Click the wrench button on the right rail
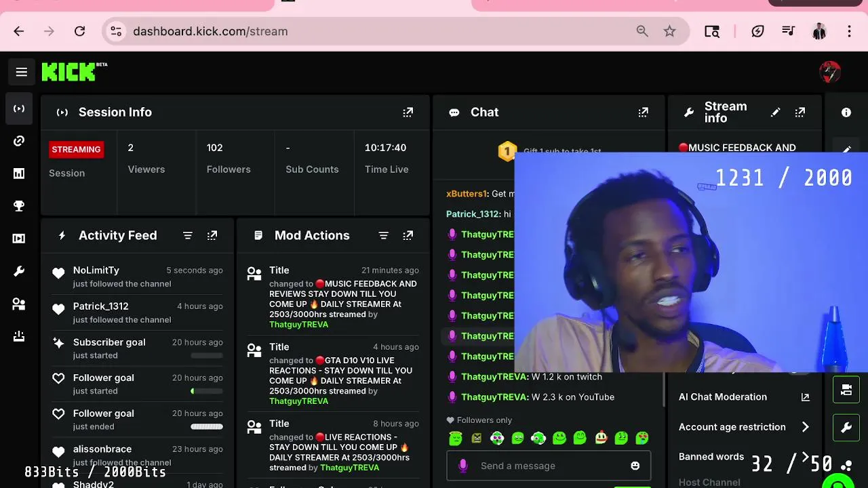The height and width of the screenshot is (488, 868). 846,428
